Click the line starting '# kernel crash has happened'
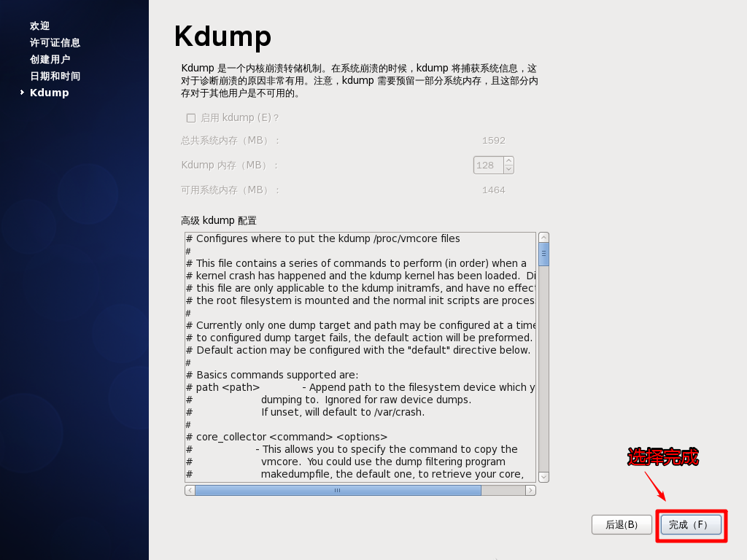The width and height of the screenshot is (747, 560). pyautogui.click(x=360, y=276)
